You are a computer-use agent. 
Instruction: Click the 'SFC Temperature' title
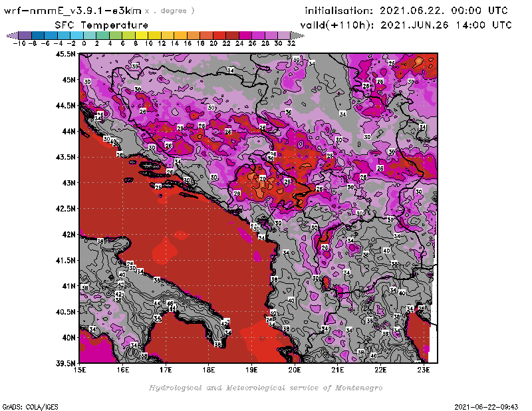pos(102,25)
